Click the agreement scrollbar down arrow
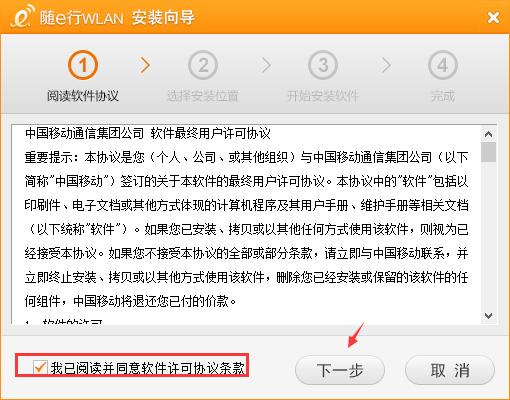Screen dimensions: 510x400 point(488,316)
